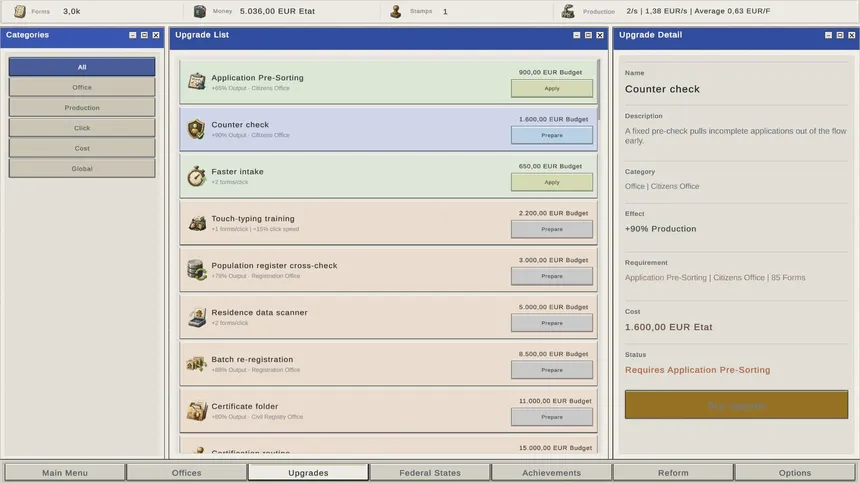Open the Options tab
The width and height of the screenshot is (860, 484).
coord(795,472)
